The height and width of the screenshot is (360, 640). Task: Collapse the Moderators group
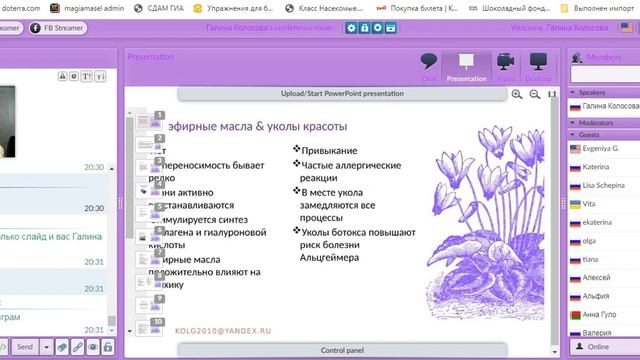572,122
